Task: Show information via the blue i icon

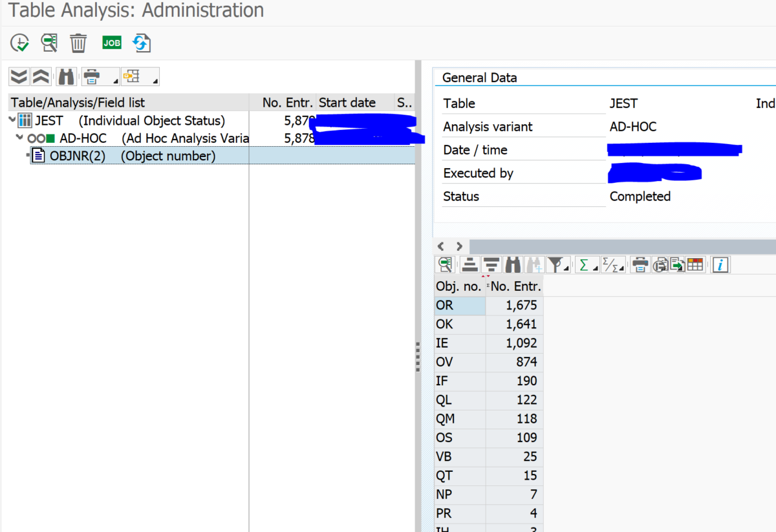Action: (720, 264)
